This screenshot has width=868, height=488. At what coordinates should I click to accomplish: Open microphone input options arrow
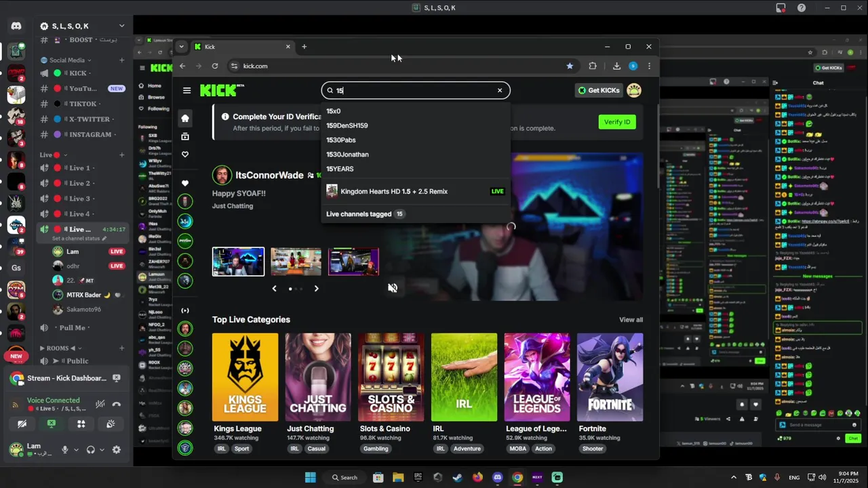(x=76, y=449)
